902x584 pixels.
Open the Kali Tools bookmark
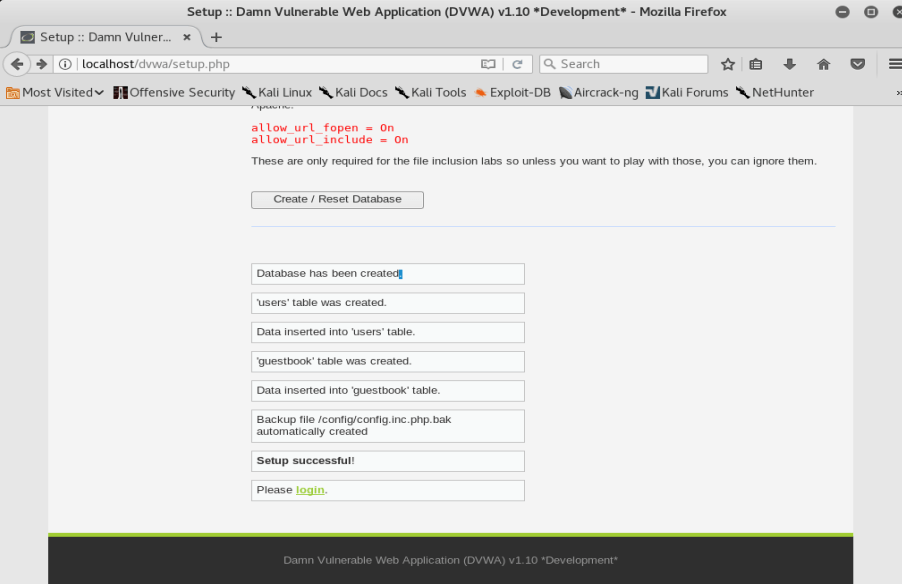pyautogui.click(x=431, y=93)
